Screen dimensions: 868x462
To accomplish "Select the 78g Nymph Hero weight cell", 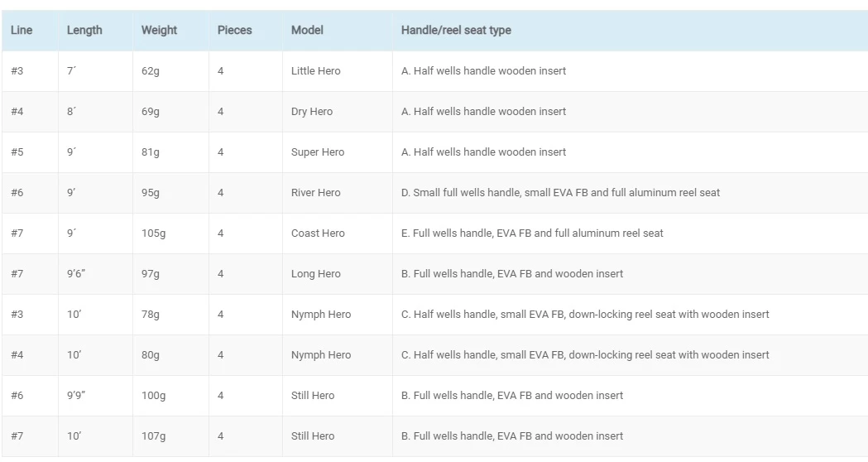I will pyautogui.click(x=151, y=315).
